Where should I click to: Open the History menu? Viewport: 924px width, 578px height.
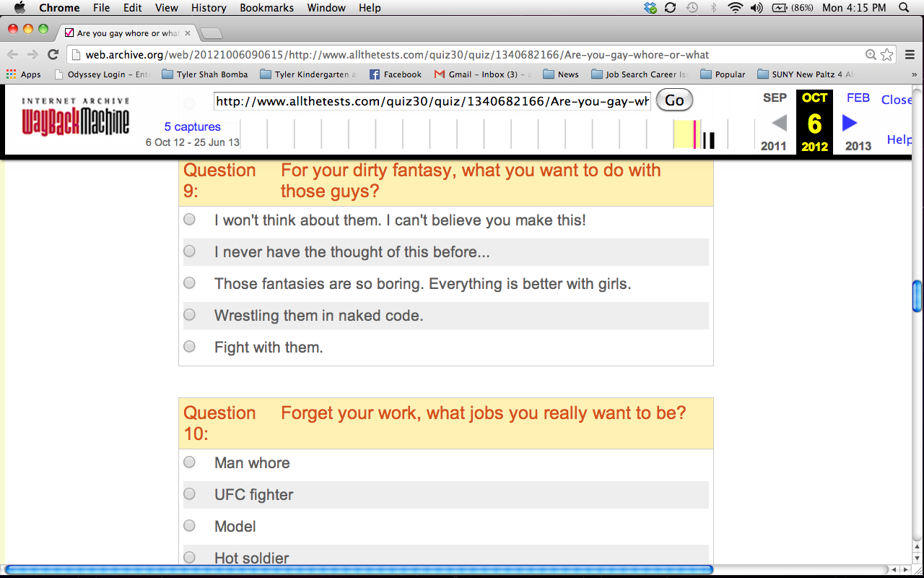(209, 8)
